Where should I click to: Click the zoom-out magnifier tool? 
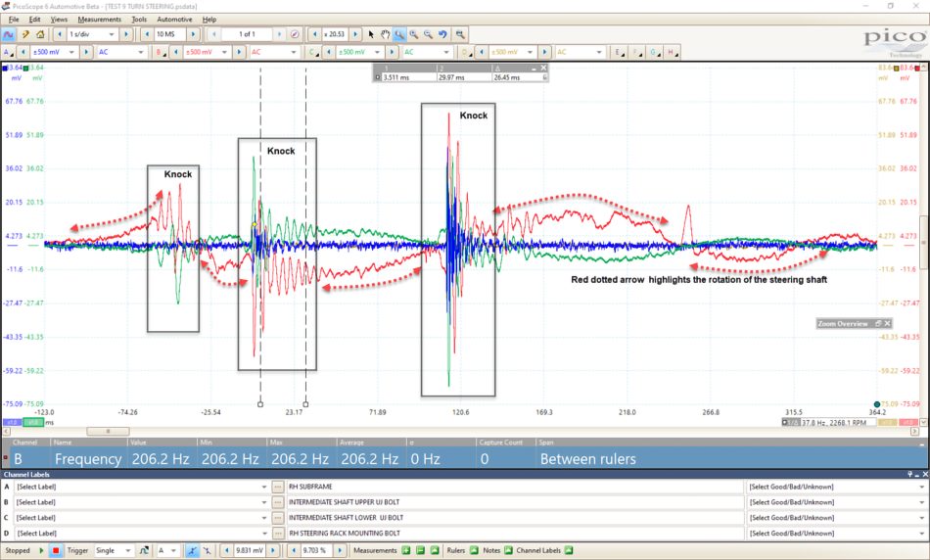428,34
